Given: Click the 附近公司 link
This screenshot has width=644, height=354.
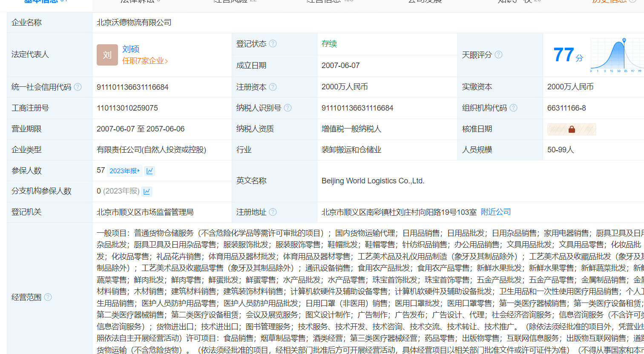Looking at the screenshot, I should 496,212.
